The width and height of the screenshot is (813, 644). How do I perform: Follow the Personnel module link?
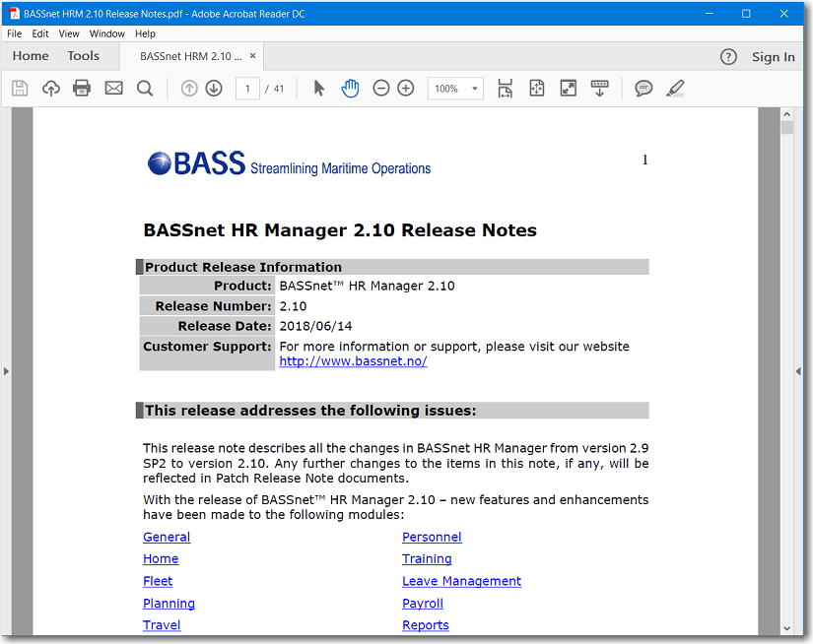432,538
